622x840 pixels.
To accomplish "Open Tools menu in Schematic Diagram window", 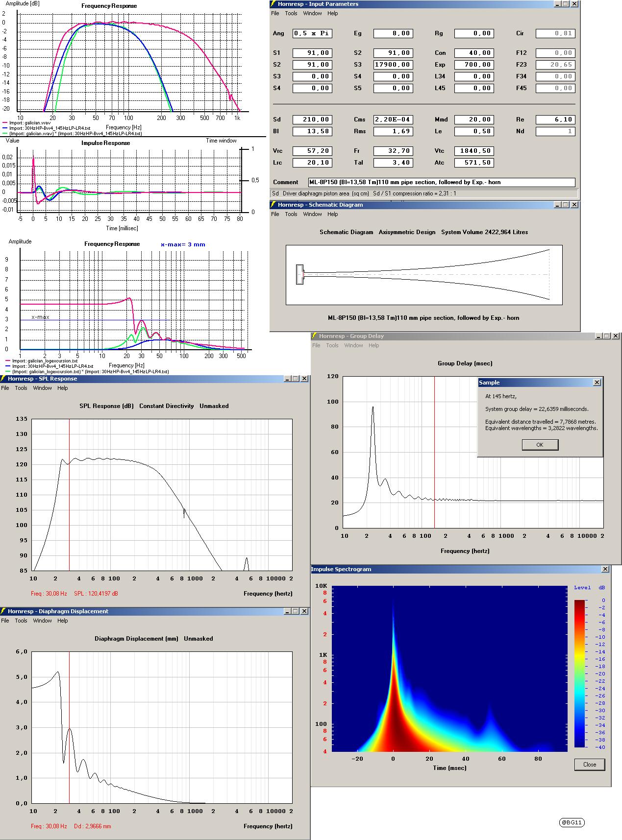I will [x=291, y=214].
